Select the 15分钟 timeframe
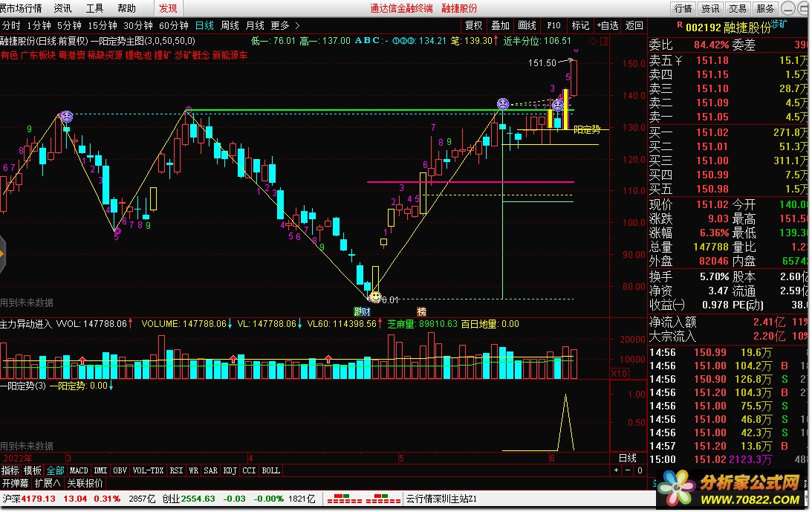Screen dimensions: 812x512 pos(102,25)
